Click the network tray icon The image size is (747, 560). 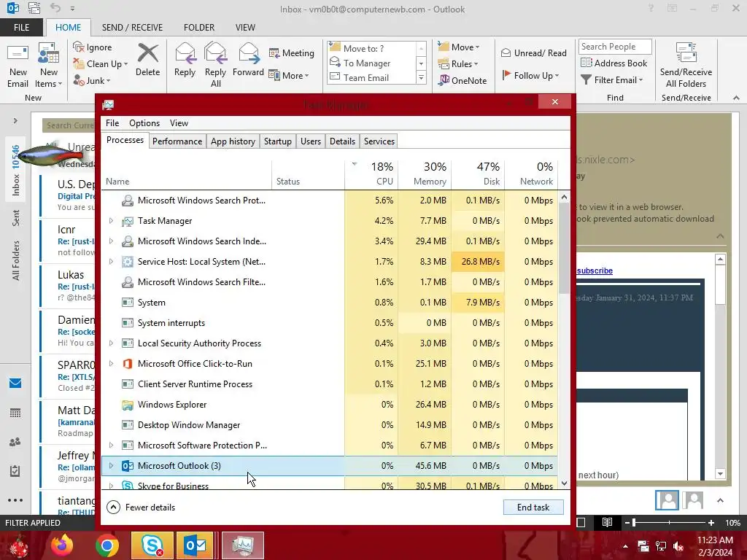[x=661, y=546]
